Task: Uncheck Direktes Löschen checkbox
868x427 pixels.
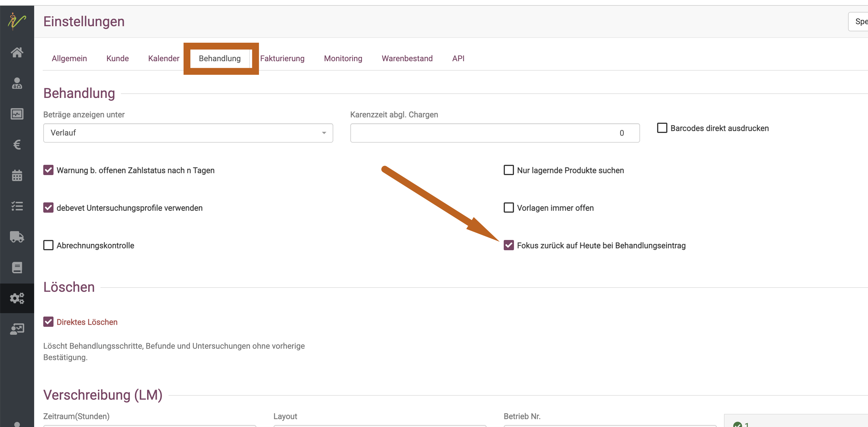Action: point(48,322)
